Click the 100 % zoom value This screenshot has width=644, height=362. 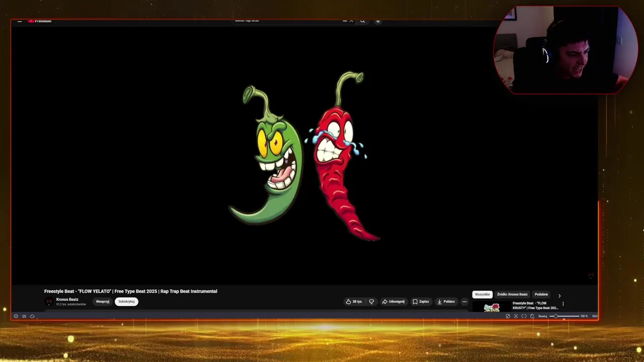[584, 316]
